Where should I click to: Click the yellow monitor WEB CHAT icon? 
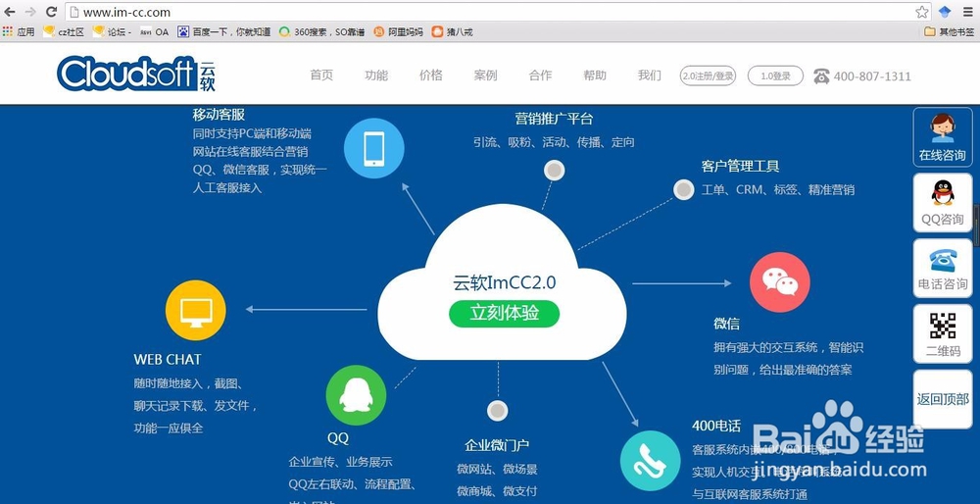(196, 310)
